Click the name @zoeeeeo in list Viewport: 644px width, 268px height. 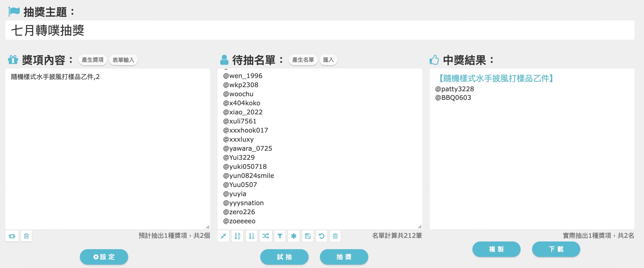[239, 221]
